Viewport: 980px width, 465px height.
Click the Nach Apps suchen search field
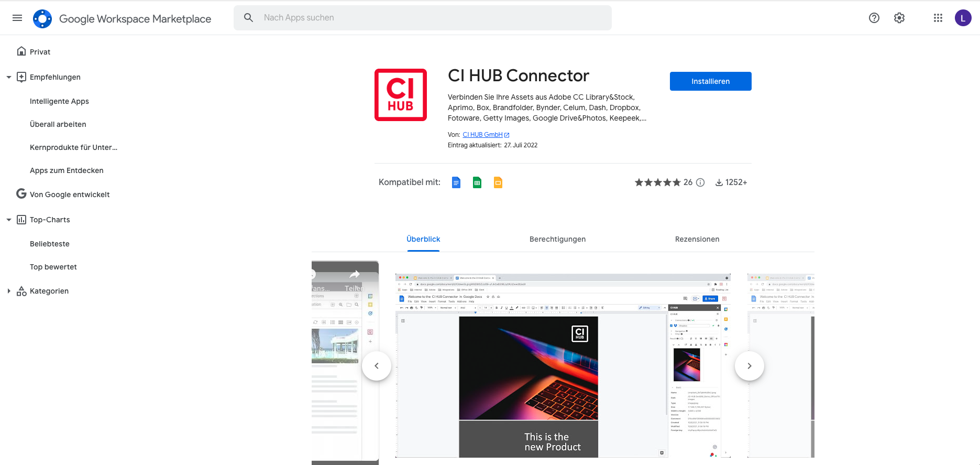[x=423, y=18]
